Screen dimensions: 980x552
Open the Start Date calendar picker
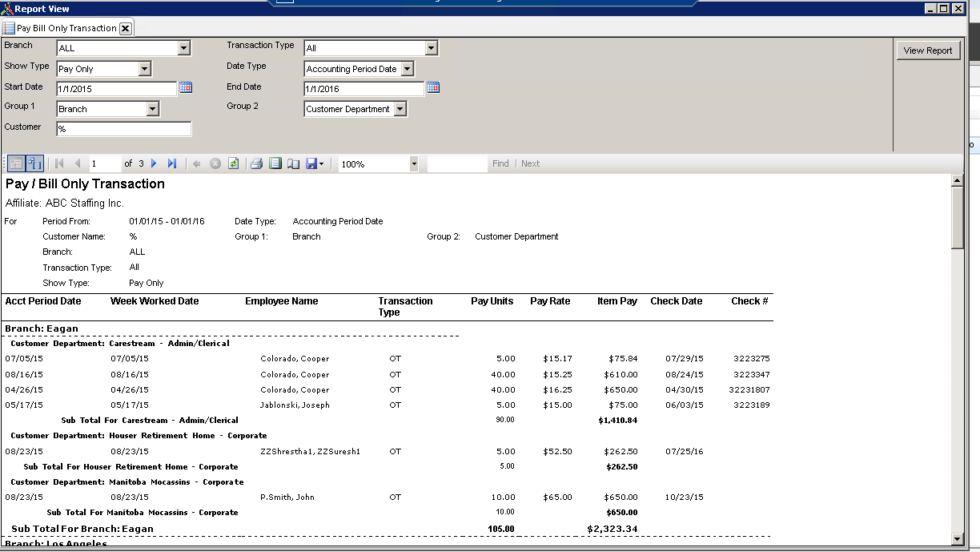tap(186, 88)
